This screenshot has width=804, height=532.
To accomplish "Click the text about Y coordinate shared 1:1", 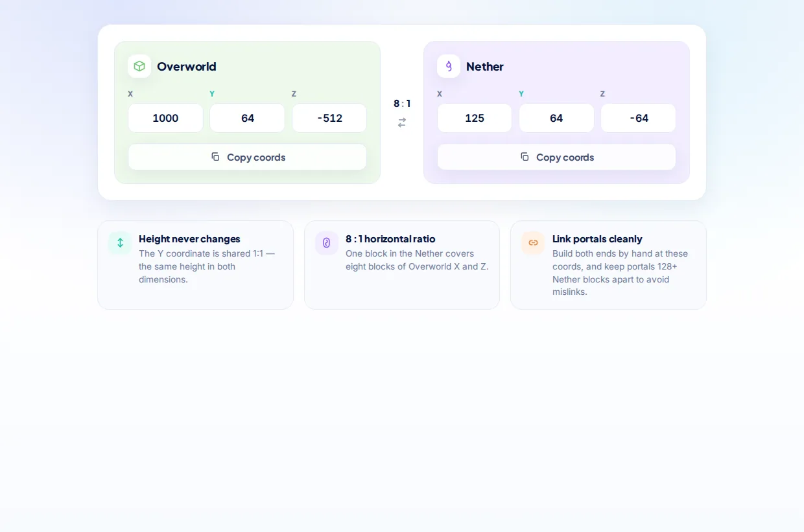I will pos(207,266).
